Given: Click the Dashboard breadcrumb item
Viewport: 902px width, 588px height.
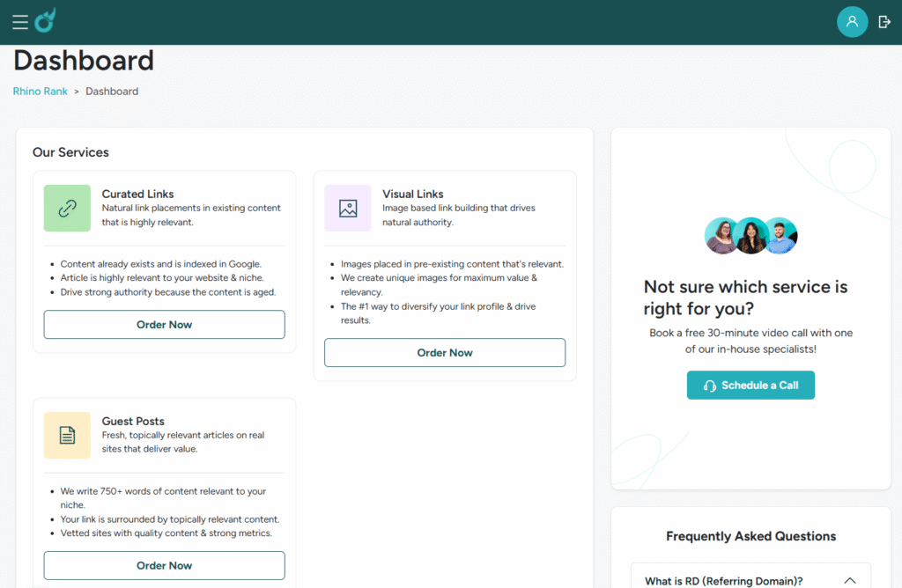Looking at the screenshot, I should click(112, 92).
